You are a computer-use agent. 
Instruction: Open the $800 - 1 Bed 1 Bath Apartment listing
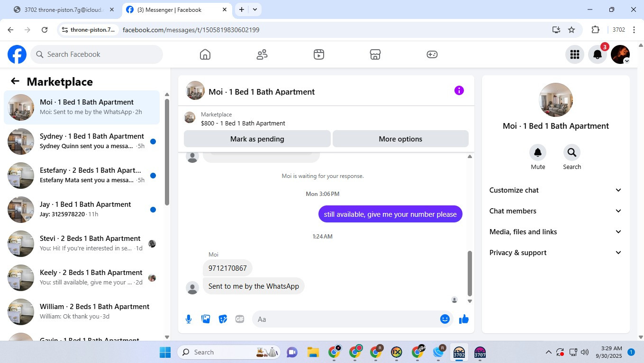point(243,123)
